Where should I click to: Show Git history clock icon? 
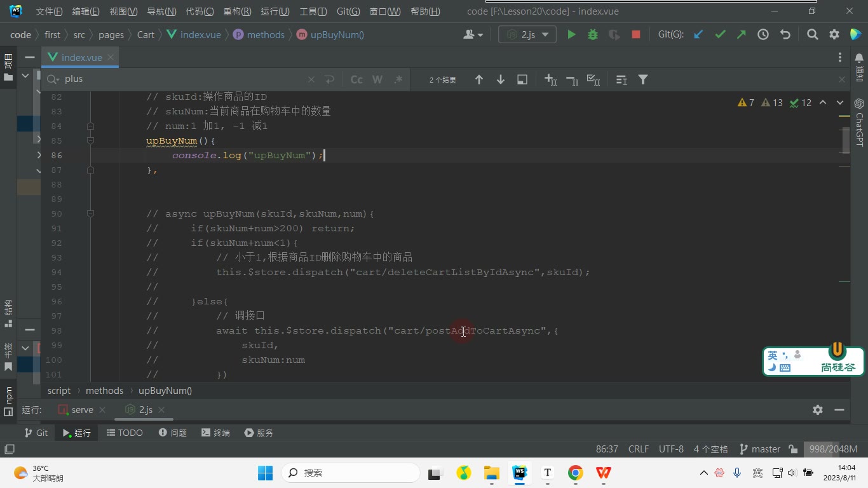click(763, 35)
